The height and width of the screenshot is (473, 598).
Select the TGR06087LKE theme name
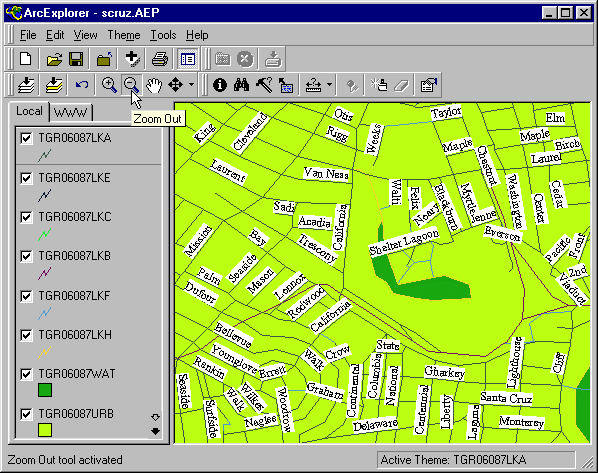pyautogui.click(x=74, y=178)
